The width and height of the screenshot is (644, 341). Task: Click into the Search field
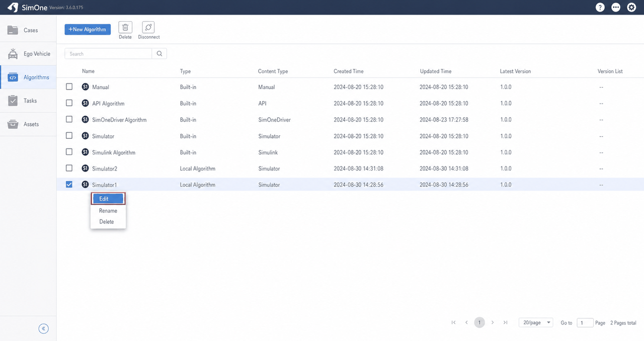(108, 54)
